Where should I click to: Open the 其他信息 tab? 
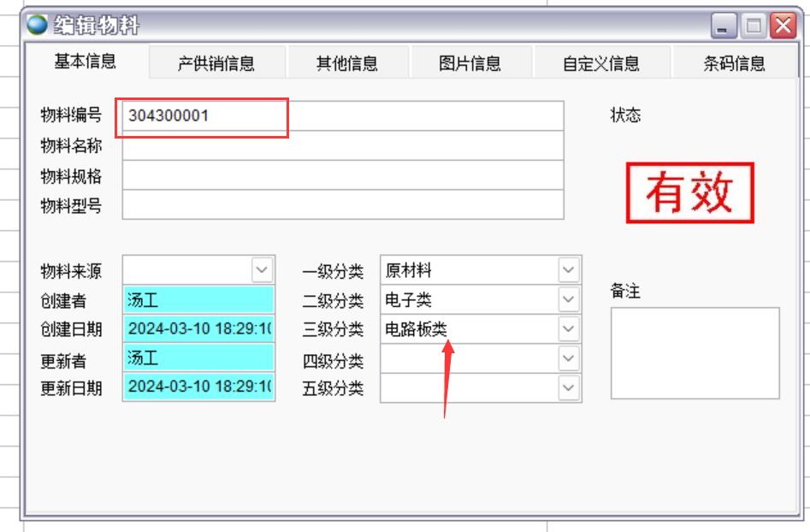[x=346, y=63]
